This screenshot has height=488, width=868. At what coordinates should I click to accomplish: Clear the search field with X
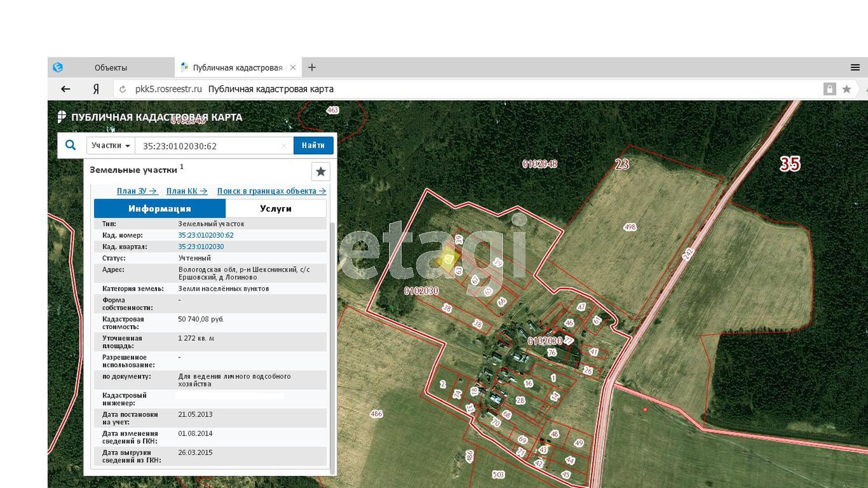pyautogui.click(x=284, y=146)
